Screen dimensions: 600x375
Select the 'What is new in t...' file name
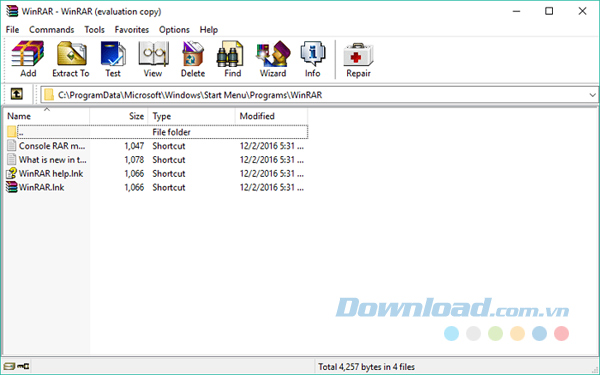coord(53,160)
